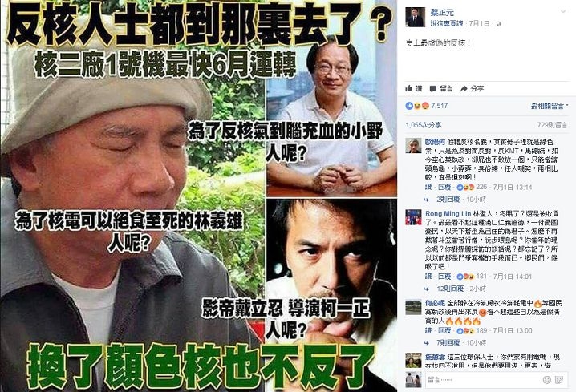576x392 pixels.
Task: Click the anti-nuclear meme photo
Action: pos(198,196)
